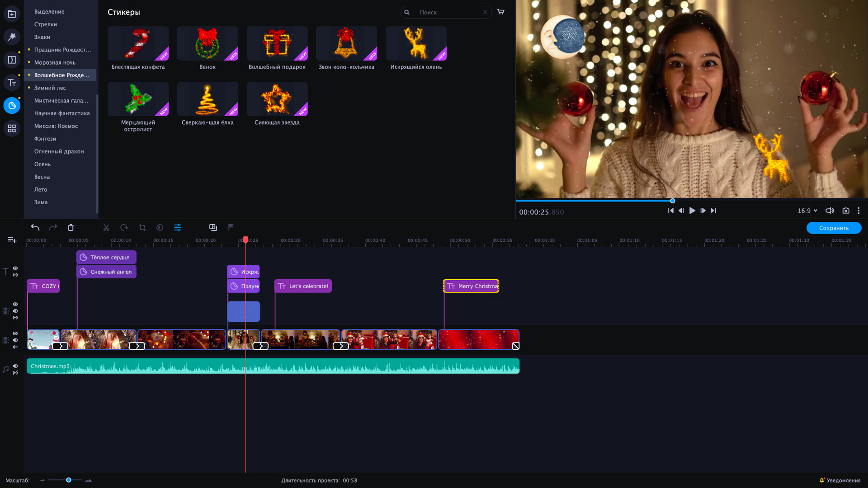The image size is (868, 488).
Task: Mute the video track audio
Action: [15, 340]
